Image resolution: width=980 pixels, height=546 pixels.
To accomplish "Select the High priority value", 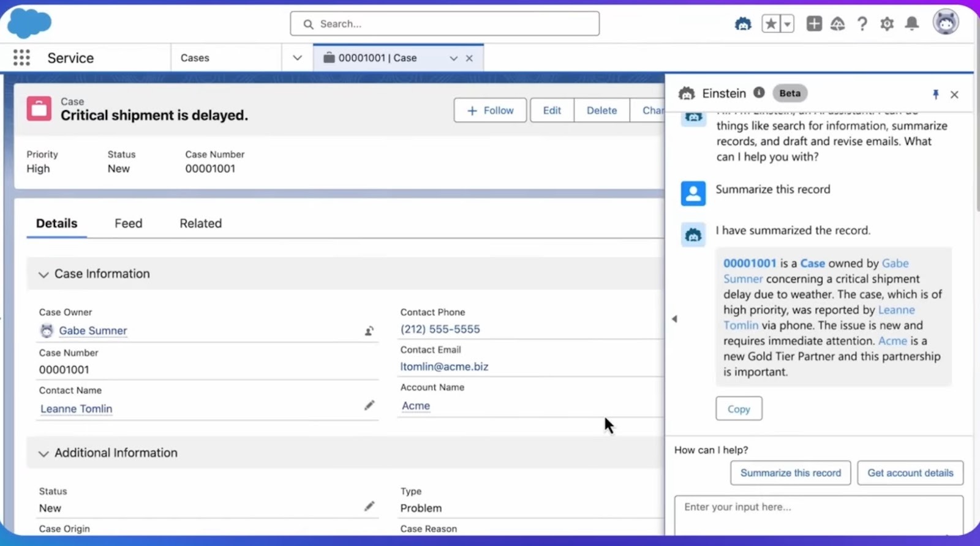I will click(x=38, y=168).
